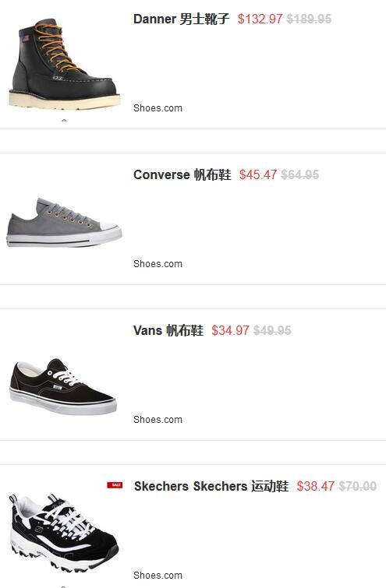Click the $38.47 Skechers sale price

[x=315, y=486]
